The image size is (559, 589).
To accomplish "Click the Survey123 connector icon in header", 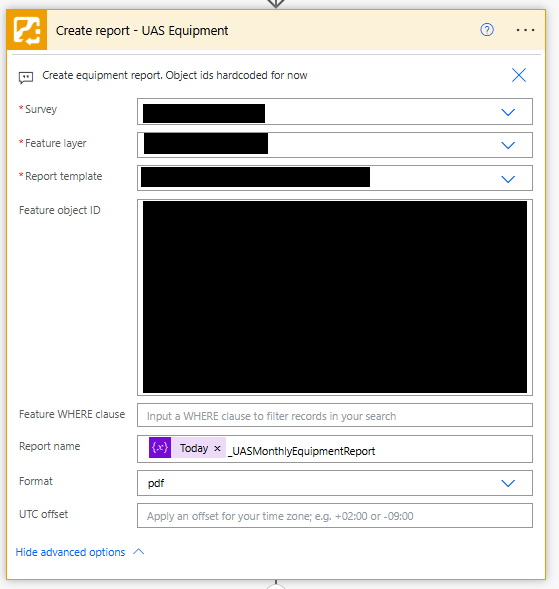I will [27, 30].
